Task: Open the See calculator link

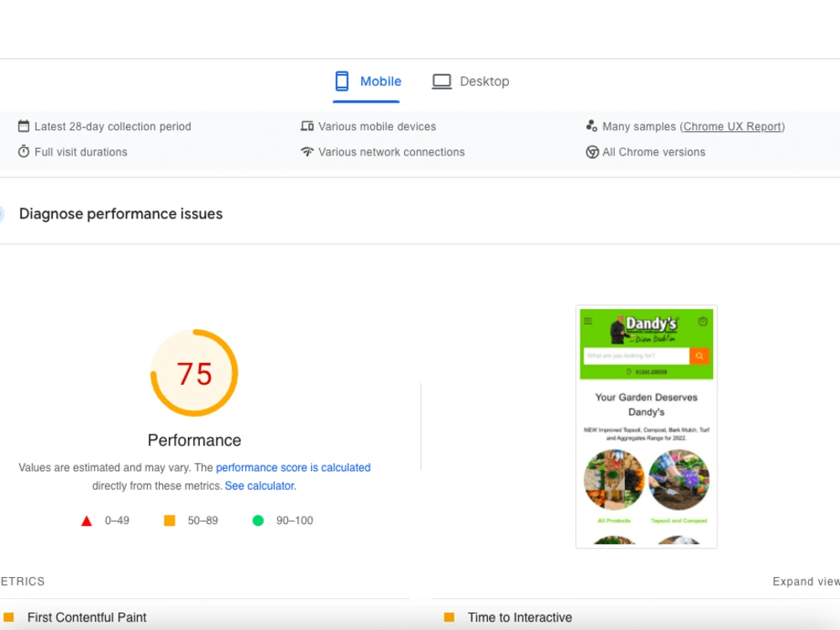Action: [x=260, y=486]
